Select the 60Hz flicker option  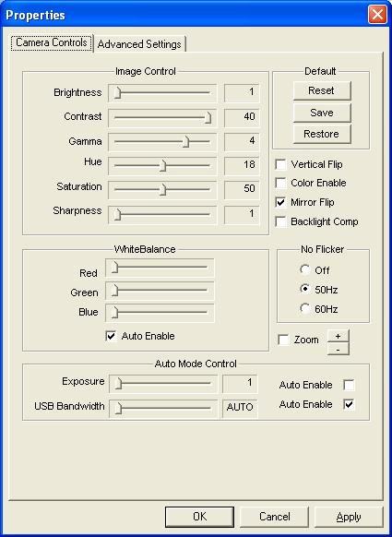pyautogui.click(x=304, y=308)
